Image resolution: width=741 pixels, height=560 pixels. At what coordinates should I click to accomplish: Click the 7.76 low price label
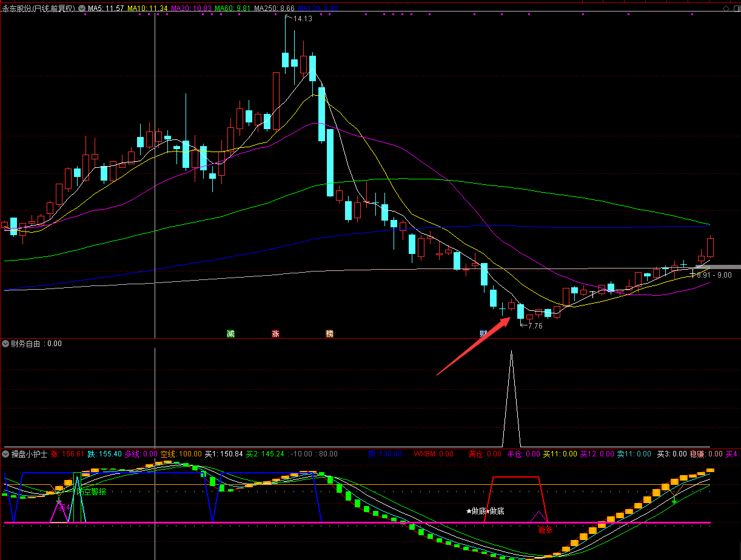[535, 326]
